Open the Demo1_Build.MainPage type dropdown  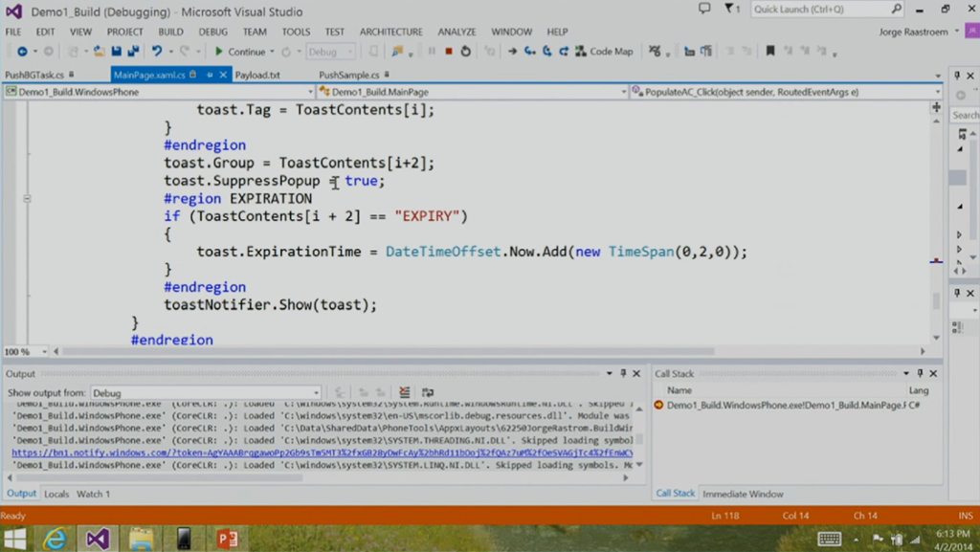click(x=623, y=92)
